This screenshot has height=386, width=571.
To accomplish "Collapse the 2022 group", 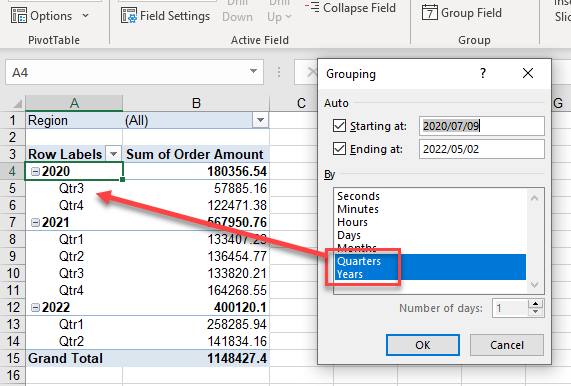I will pos(35,307).
